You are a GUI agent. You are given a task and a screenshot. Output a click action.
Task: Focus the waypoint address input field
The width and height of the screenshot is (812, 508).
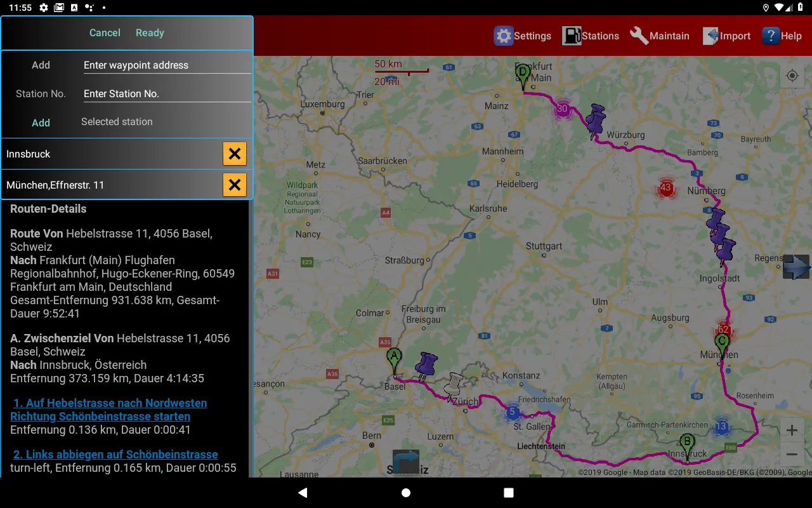[x=166, y=65]
